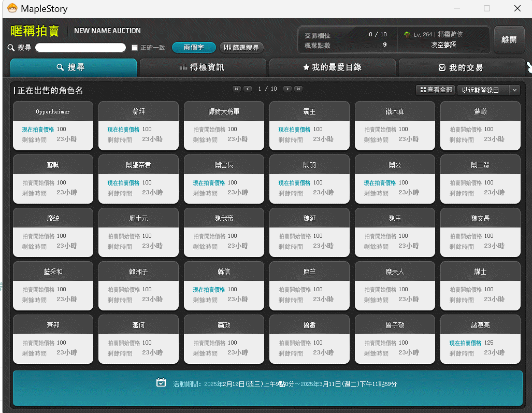The image size is (532, 413).
Task: Click the 查看全部 view all button
Action: [436, 90]
